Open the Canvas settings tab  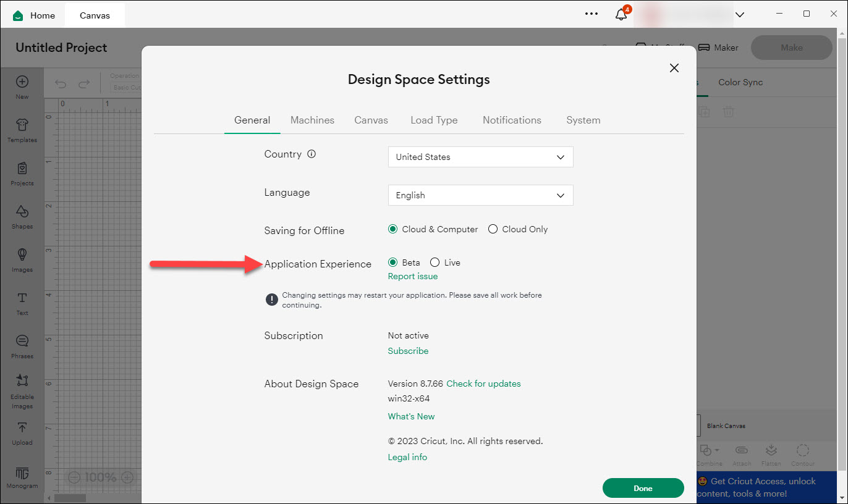(x=371, y=120)
